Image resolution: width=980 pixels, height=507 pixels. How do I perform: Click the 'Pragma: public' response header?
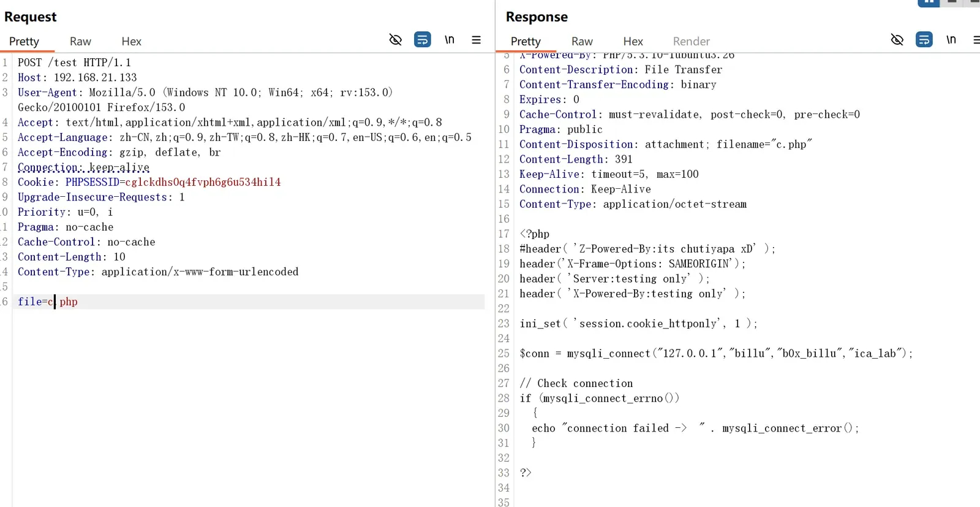[560, 129]
